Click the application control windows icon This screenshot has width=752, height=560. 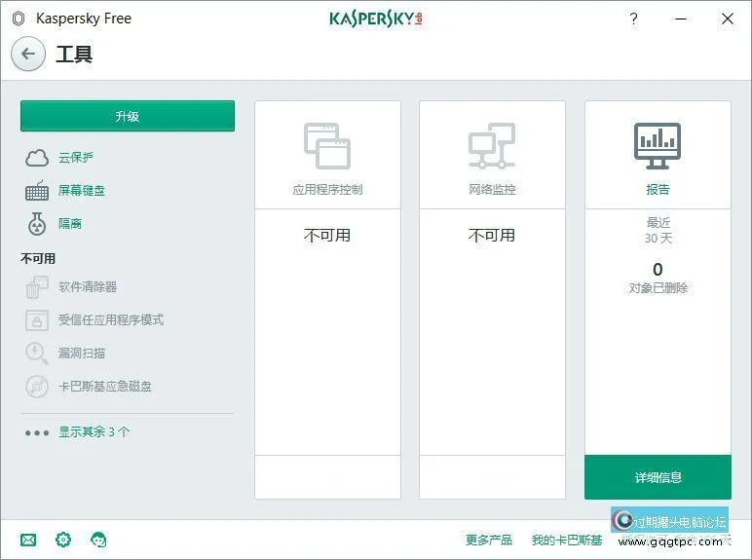pyautogui.click(x=327, y=146)
